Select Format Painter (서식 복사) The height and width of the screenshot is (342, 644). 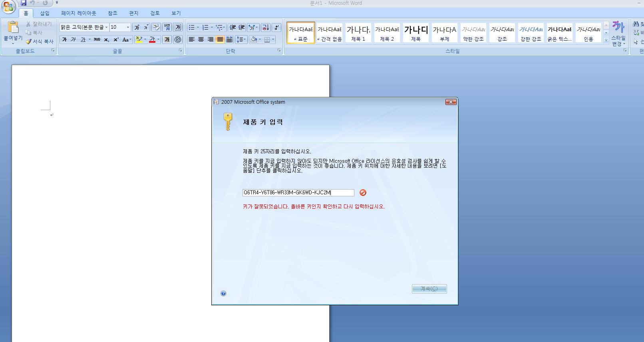coord(40,42)
